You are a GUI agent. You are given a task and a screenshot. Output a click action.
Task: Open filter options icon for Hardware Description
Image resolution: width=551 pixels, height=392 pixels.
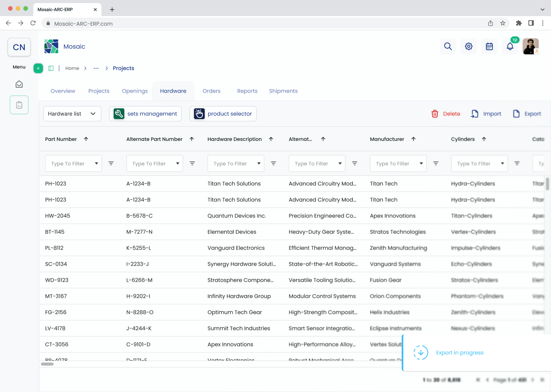[x=274, y=163]
